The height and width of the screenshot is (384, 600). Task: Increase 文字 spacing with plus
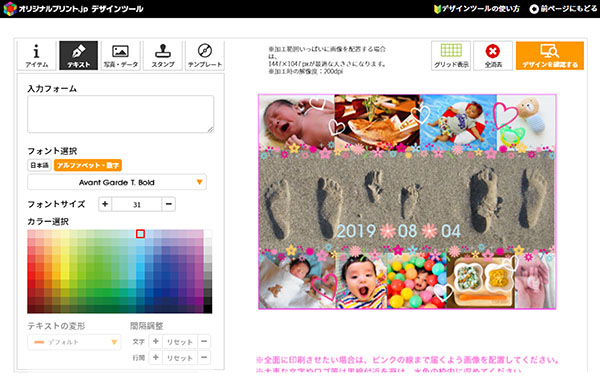tap(155, 341)
